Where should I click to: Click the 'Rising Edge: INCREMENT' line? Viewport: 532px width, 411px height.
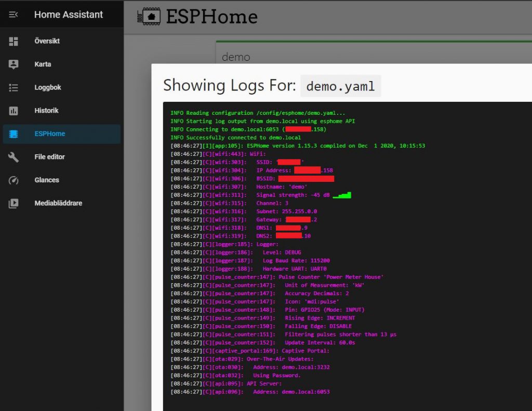point(262,318)
